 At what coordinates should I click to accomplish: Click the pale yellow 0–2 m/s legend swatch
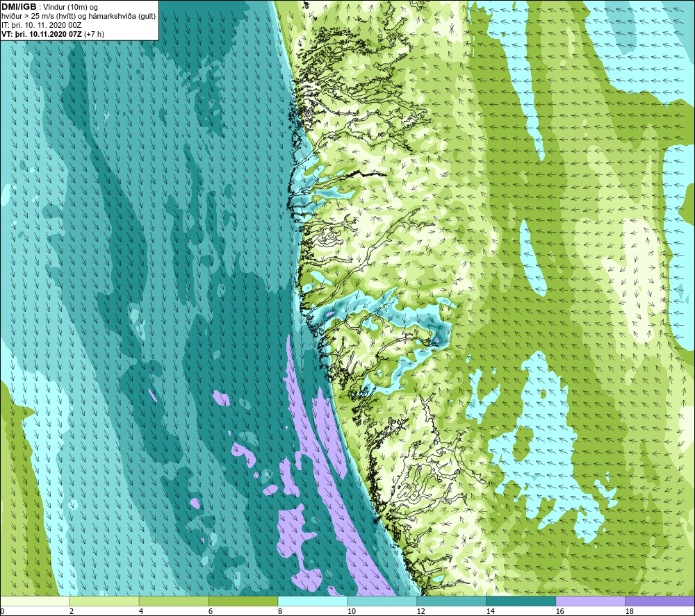coord(35,601)
